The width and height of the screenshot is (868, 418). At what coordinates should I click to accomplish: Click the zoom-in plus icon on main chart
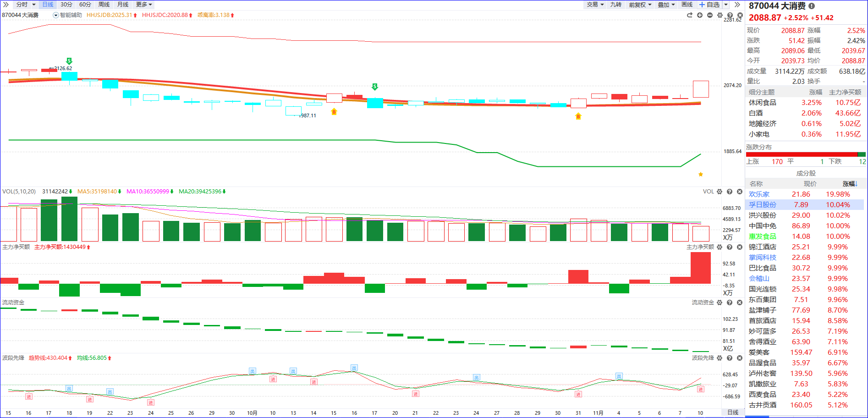700,15
